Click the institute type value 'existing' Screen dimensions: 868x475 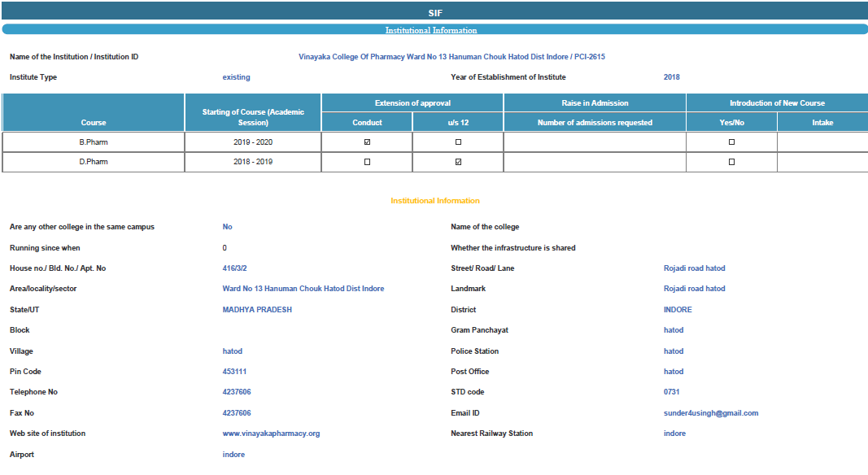[x=237, y=77]
